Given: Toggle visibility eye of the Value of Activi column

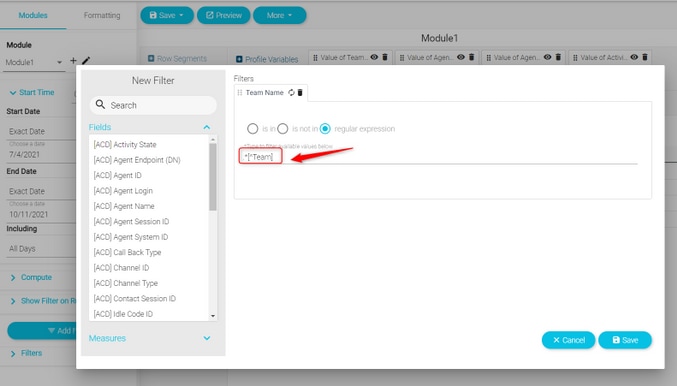Looking at the screenshot, I should [x=634, y=57].
